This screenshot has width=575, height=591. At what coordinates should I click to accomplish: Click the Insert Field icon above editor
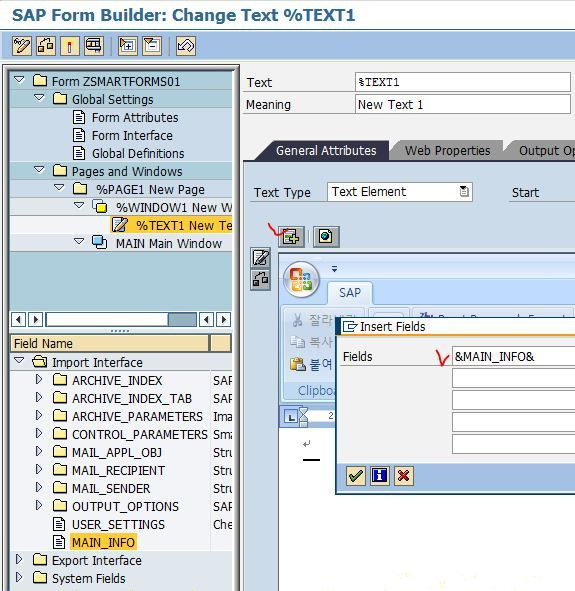pos(291,237)
